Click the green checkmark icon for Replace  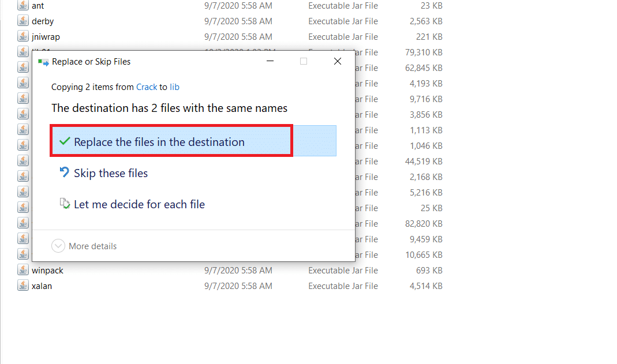pos(65,141)
